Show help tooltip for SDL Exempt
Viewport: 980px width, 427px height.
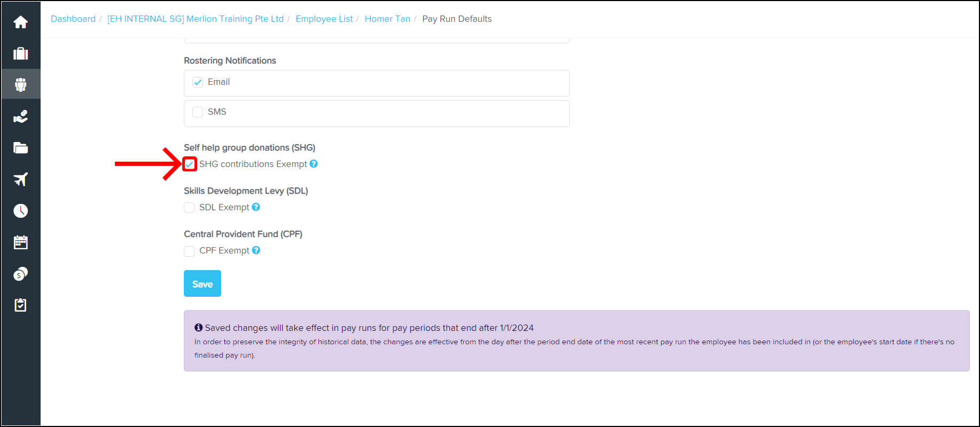[256, 207]
